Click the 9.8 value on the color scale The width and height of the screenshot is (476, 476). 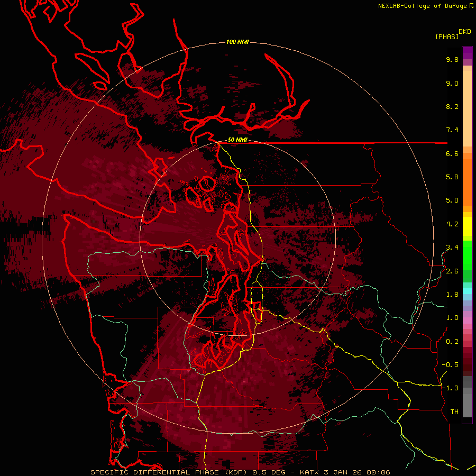click(x=452, y=59)
